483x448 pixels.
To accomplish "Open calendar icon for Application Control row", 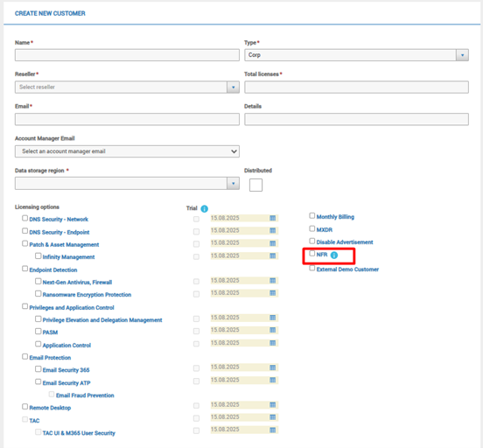I will 273,343.
